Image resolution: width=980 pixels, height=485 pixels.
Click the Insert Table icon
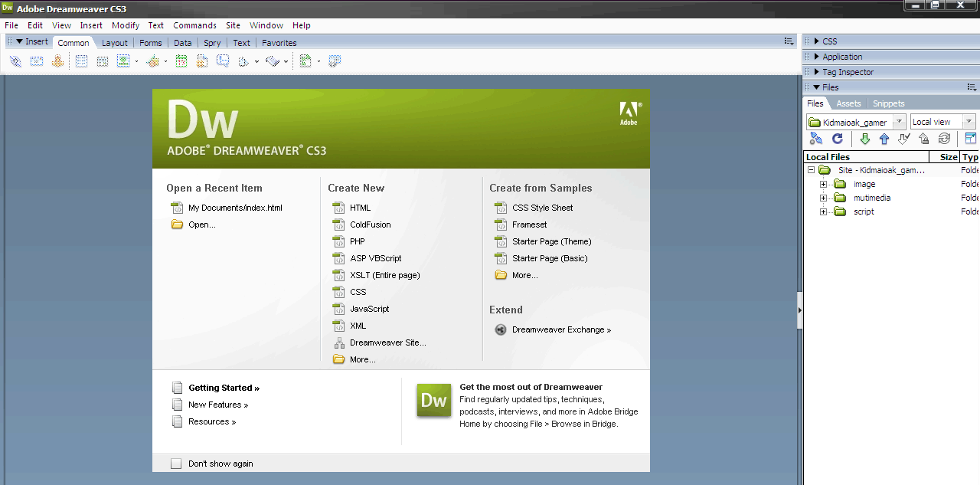pyautogui.click(x=81, y=61)
